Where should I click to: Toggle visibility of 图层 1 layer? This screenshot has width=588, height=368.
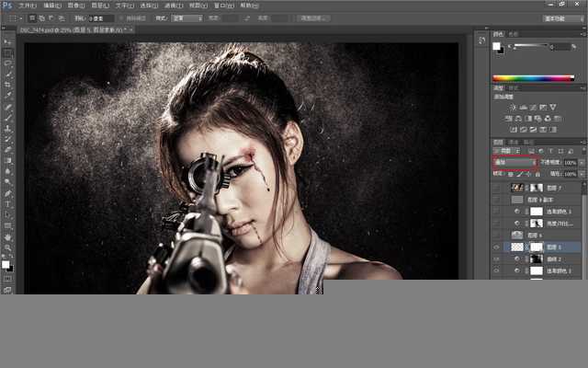497,247
